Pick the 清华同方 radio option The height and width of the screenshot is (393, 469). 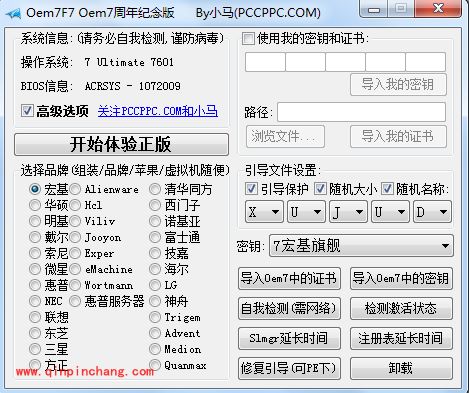pos(155,189)
